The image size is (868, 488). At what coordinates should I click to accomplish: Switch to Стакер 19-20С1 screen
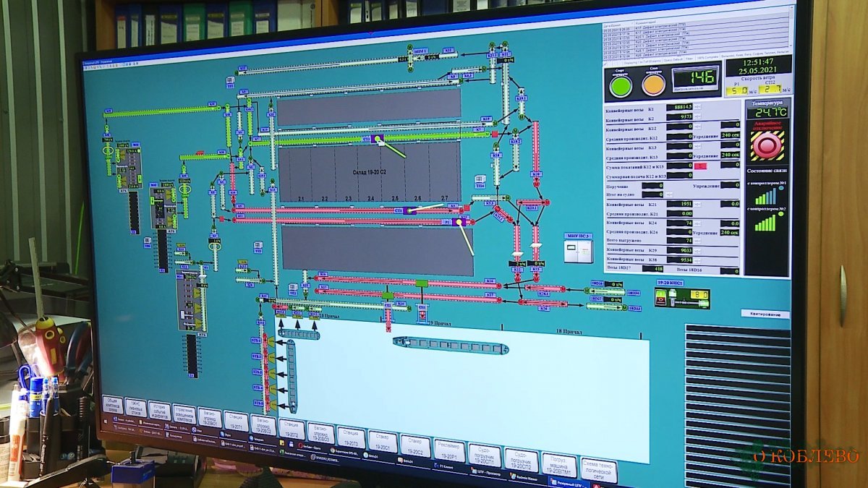pos(382,441)
